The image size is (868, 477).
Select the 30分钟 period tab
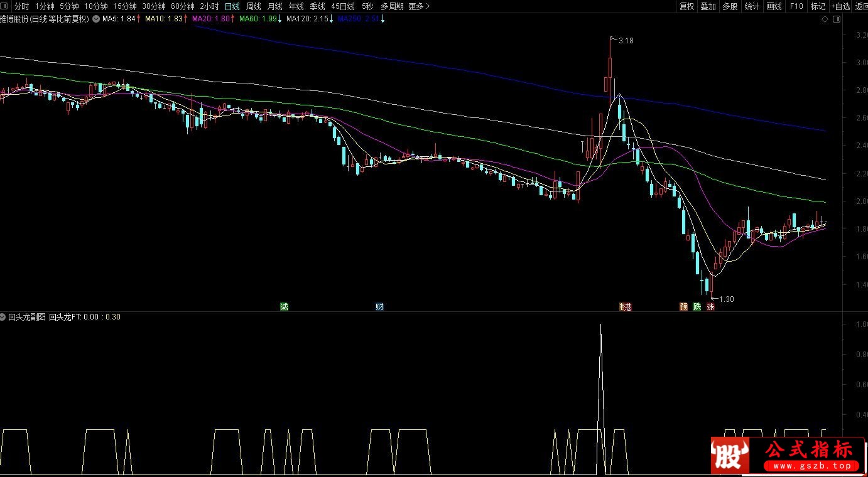click(x=153, y=6)
